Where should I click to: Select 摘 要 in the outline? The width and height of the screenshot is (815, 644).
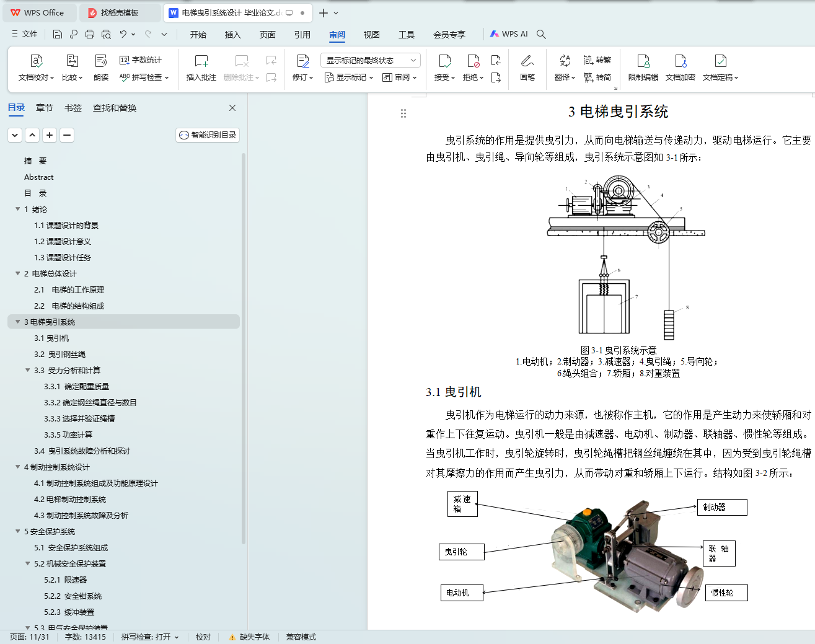pyautogui.click(x=35, y=161)
